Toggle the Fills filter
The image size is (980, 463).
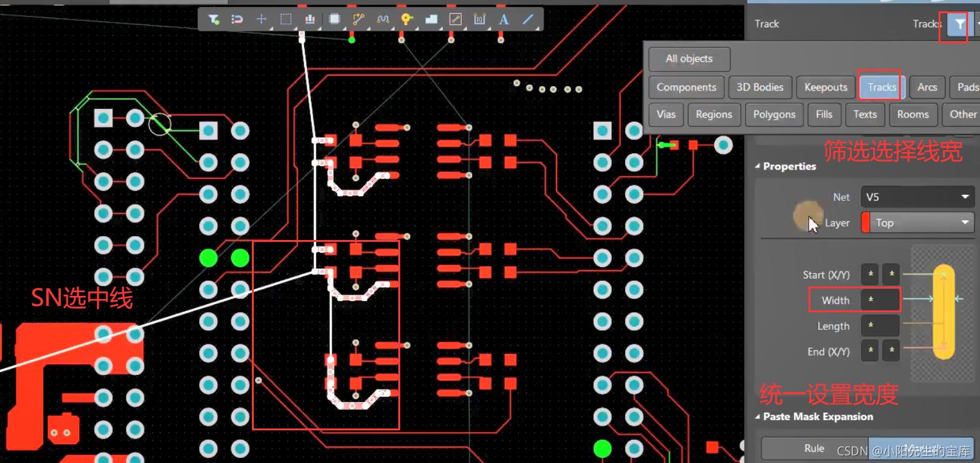824,114
